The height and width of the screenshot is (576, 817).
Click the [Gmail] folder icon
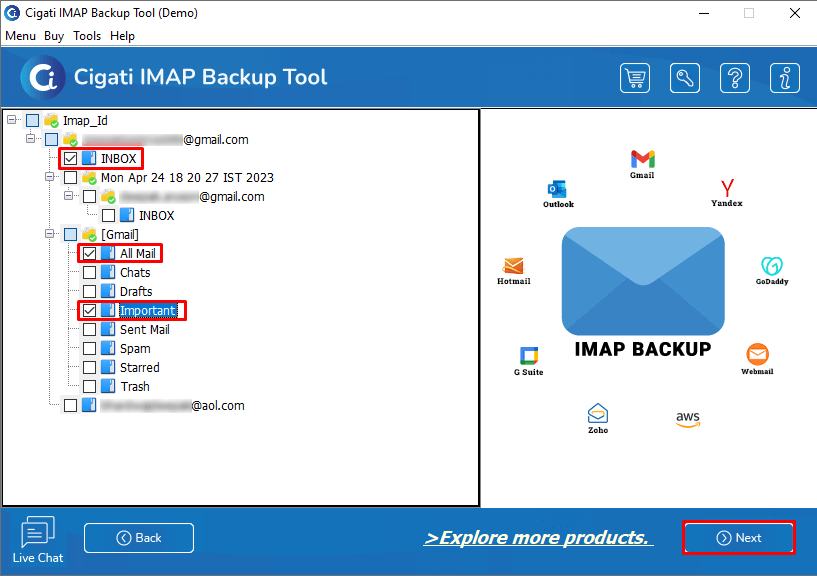(x=89, y=235)
